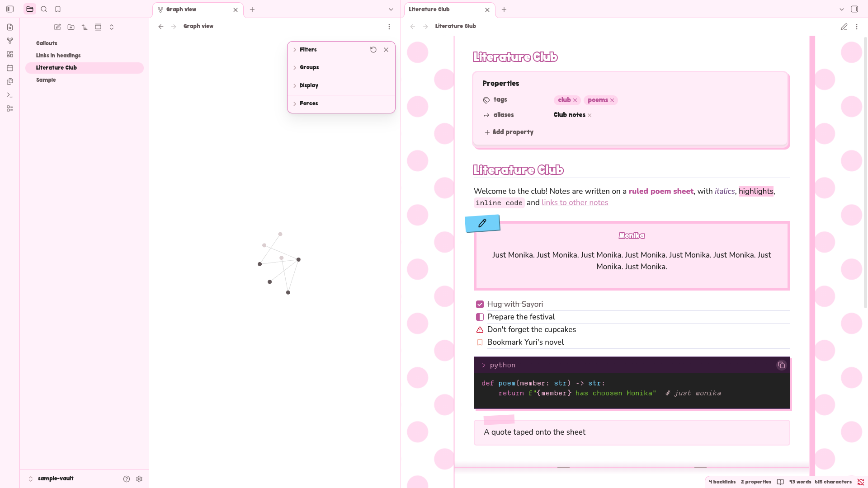Copy the python code block
The height and width of the screenshot is (488, 868).
[x=781, y=365]
